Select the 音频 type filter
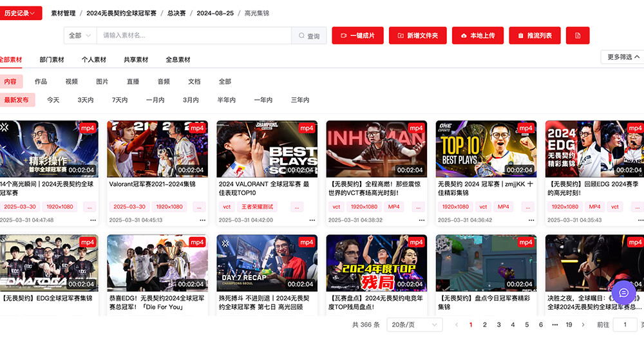The image size is (644, 340). coord(164,82)
